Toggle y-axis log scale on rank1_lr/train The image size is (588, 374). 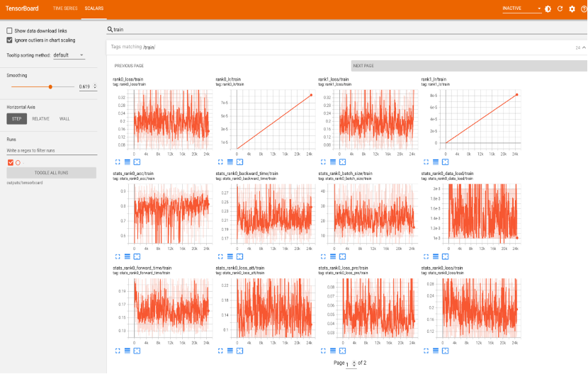click(436, 162)
